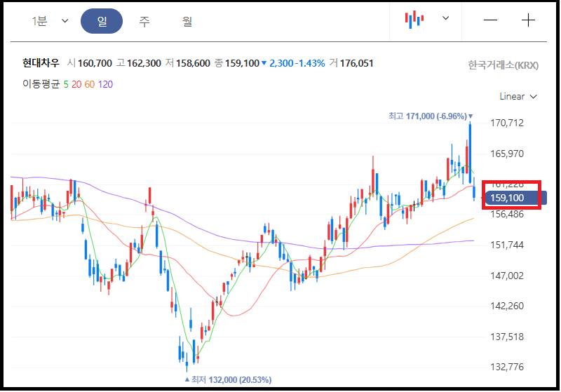Click the high price 162,300 value
Screen dimensions: 561x392
144,63
